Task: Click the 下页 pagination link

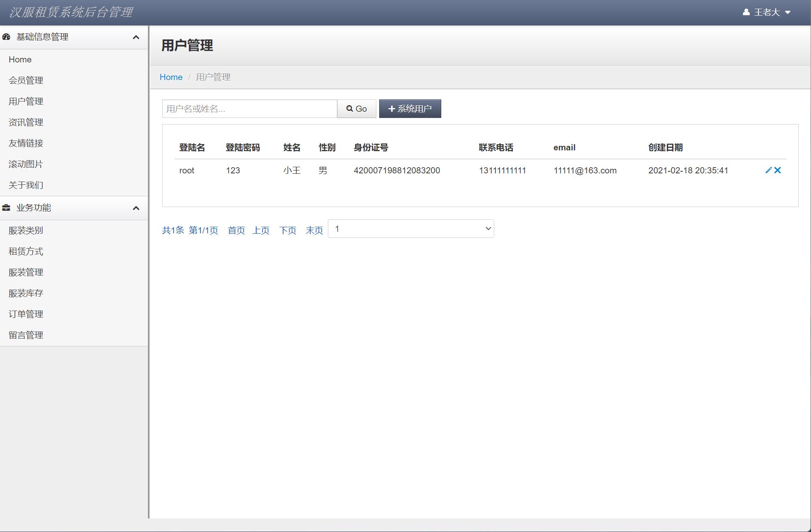Action: (288, 230)
